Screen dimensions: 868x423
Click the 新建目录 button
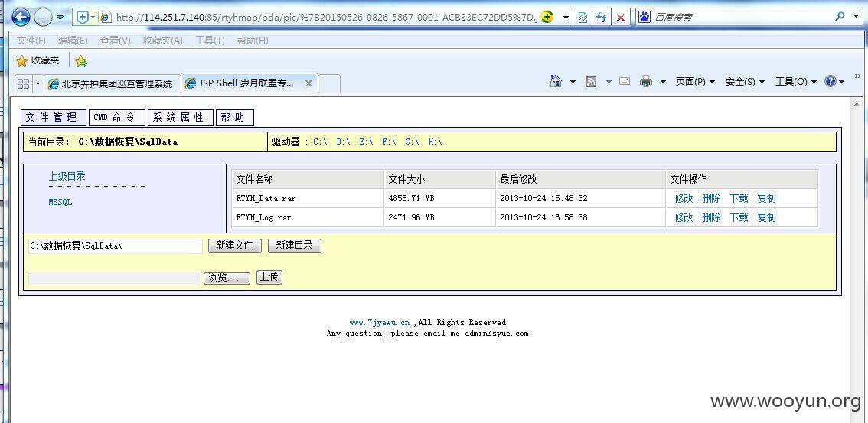point(295,246)
